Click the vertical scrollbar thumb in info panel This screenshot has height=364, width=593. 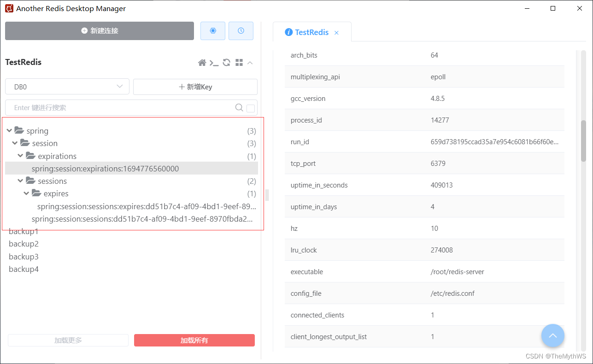583,141
